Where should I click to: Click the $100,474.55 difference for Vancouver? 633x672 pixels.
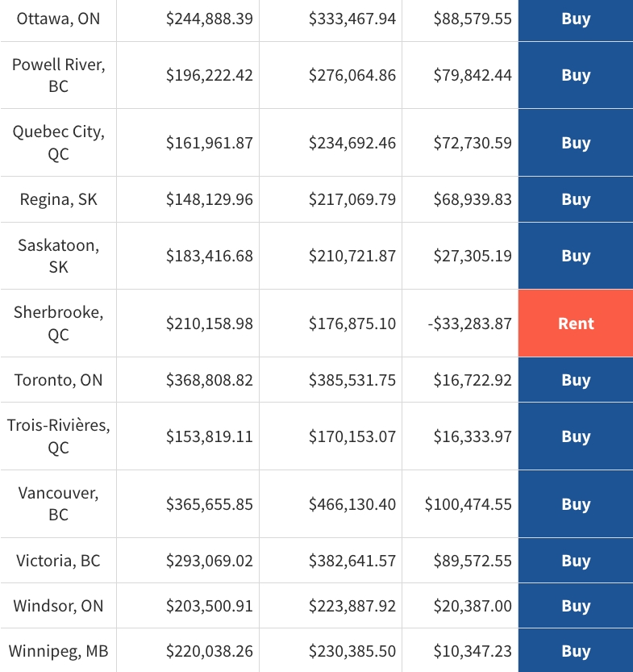pyautogui.click(x=469, y=504)
